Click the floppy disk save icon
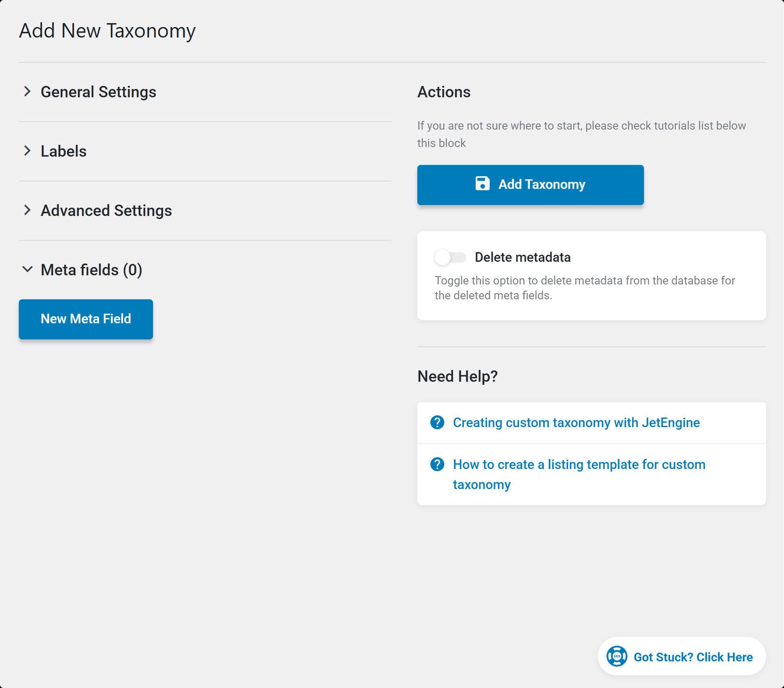This screenshot has width=784, height=688. coord(482,184)
